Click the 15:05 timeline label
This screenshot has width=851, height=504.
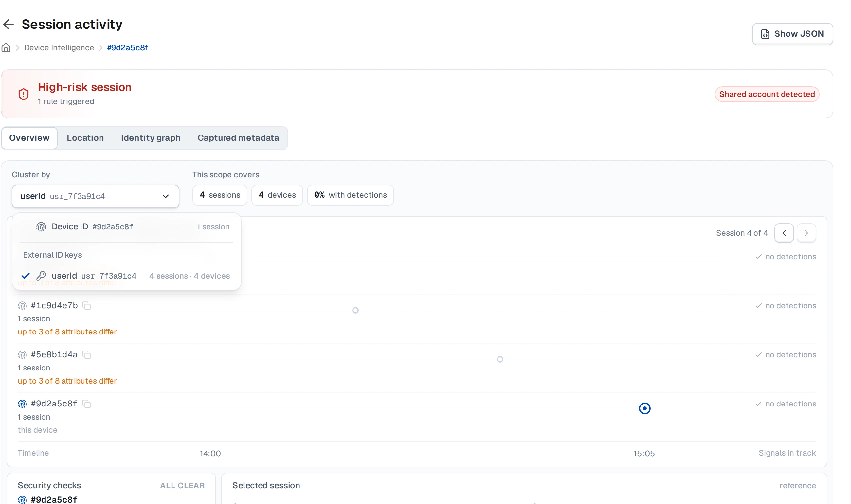point(644,453)
